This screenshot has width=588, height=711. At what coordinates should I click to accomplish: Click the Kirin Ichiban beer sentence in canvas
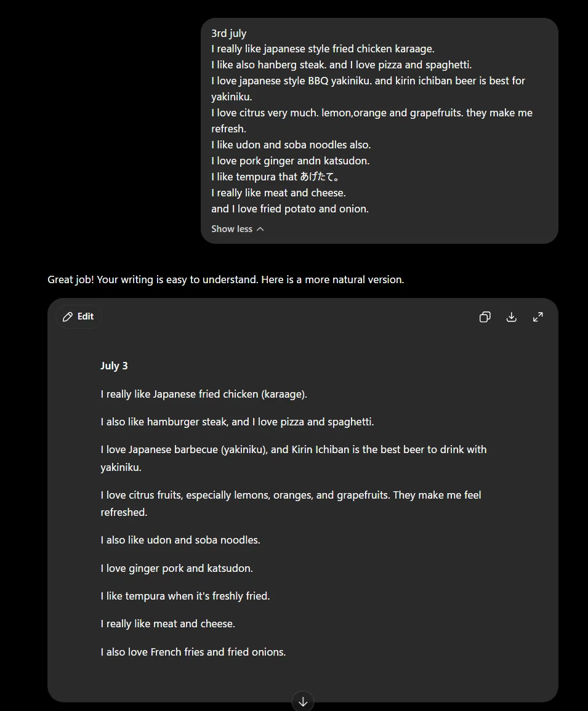tap(294, 458)
